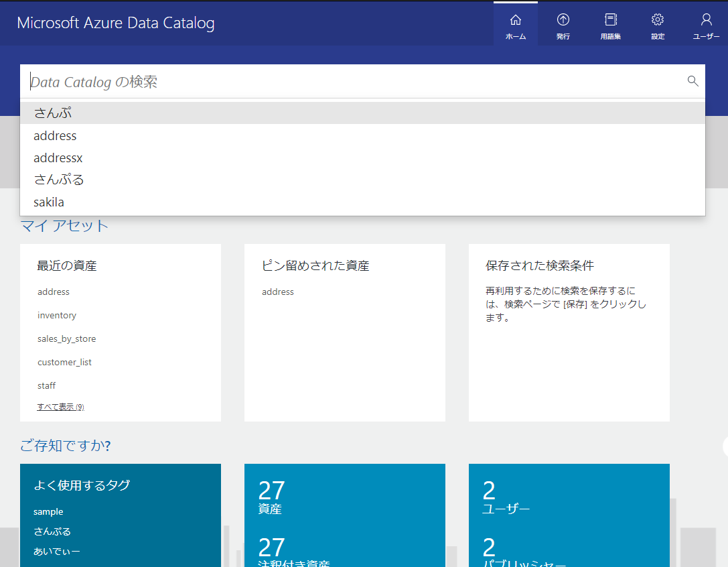728x567 pixels.
Task: Click the sample tag
Action: point(48,511)
